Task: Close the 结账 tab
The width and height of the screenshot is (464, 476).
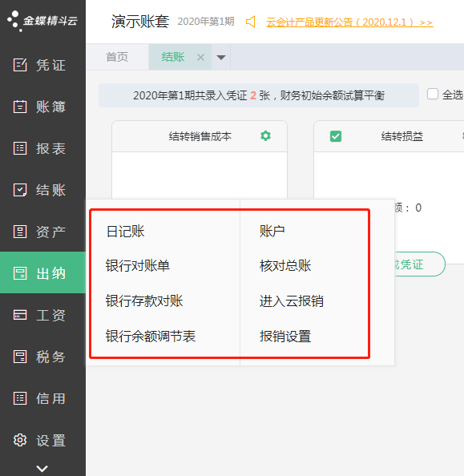Action: click(x=200, y=57)
